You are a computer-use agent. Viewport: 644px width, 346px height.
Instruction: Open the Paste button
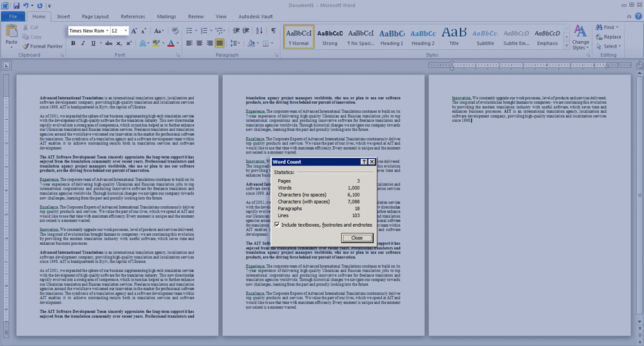point(12,35)
